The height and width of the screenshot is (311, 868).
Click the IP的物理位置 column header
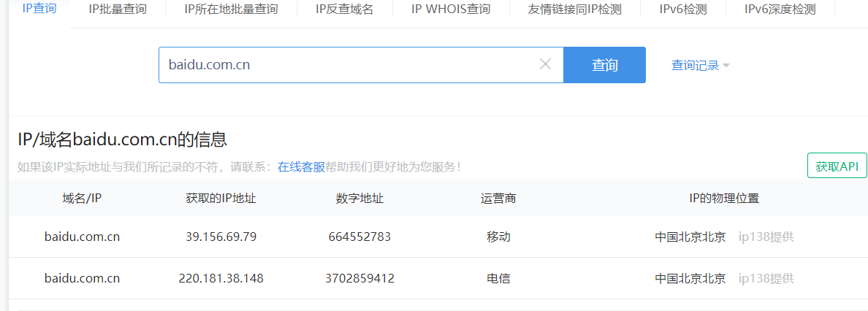point(724,198)
